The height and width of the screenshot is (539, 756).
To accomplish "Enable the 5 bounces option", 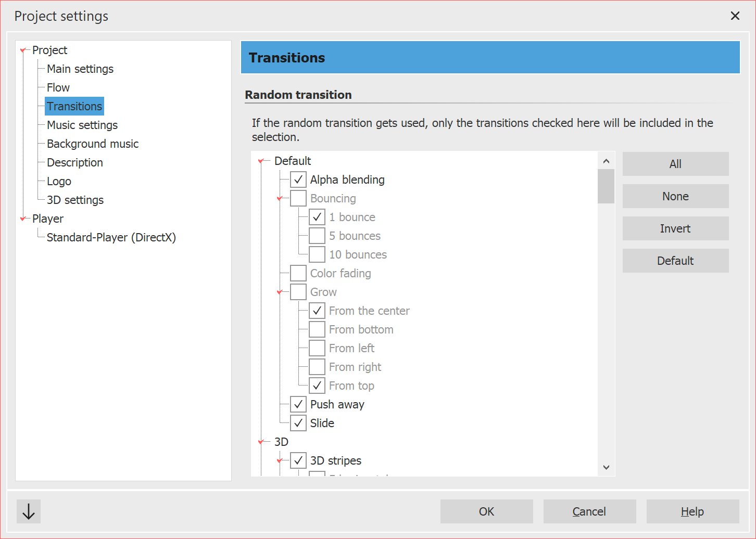I will [x=317, y=235].
